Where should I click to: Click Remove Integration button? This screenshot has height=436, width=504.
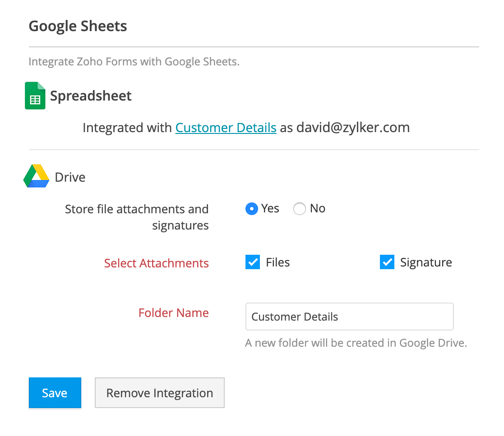159,393
